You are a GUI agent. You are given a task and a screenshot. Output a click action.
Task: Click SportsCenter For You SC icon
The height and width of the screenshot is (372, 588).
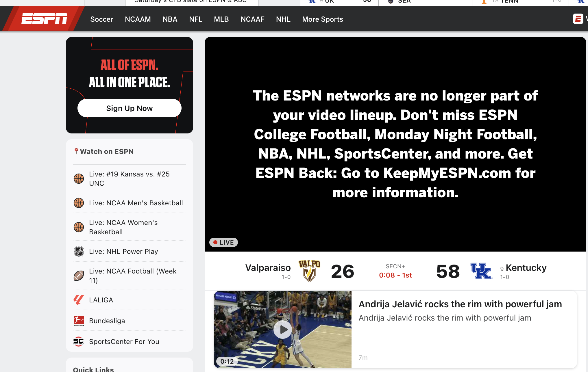(x=79, y=342)
